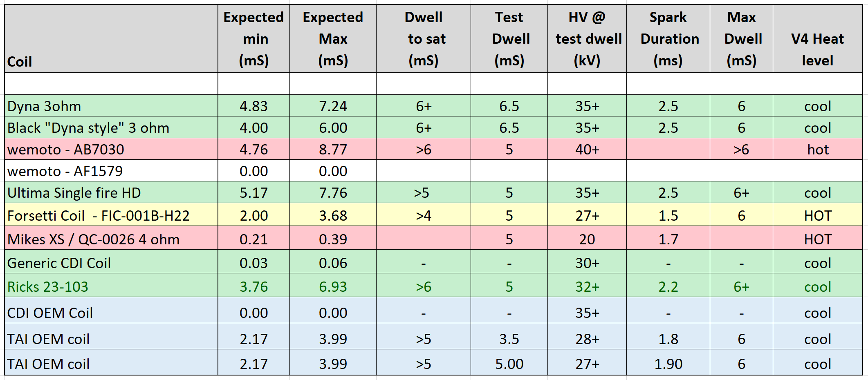Click the "CDI OEM Coil" cell

pyautogui.click(x=50, y=313)
